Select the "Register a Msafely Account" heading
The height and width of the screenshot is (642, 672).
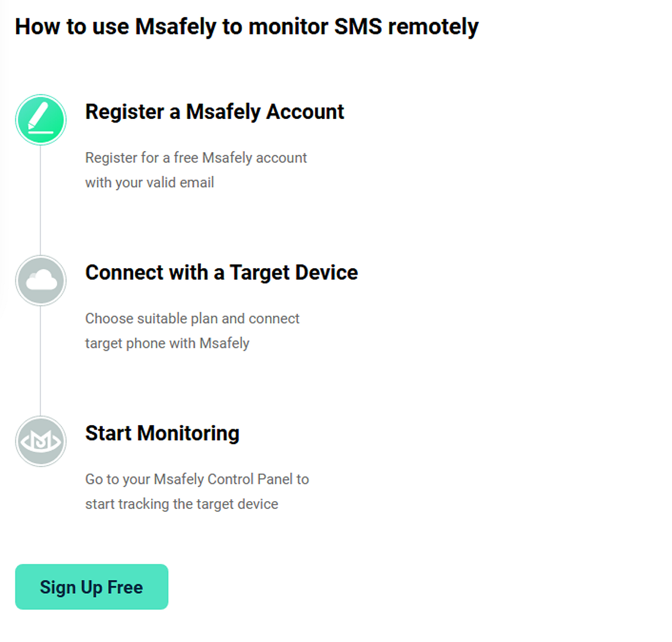pos(214,112)
